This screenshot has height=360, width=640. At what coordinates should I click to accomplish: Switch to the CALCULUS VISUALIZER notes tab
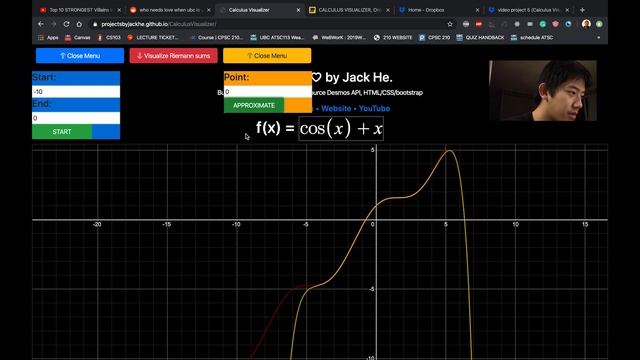pyautogui.click(x=348, y=10)
